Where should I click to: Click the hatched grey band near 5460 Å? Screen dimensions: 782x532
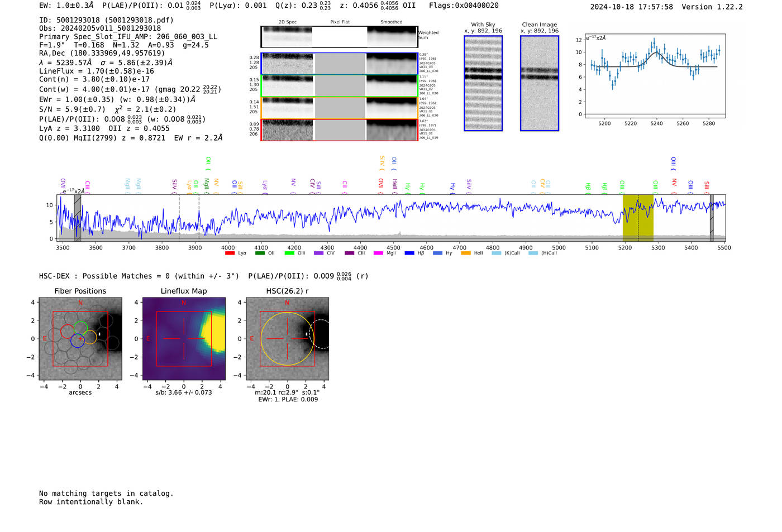point(712,218)
